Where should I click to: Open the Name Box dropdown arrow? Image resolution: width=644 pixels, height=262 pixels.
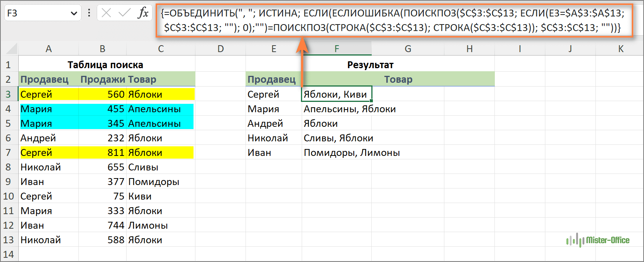coord(74,13)
